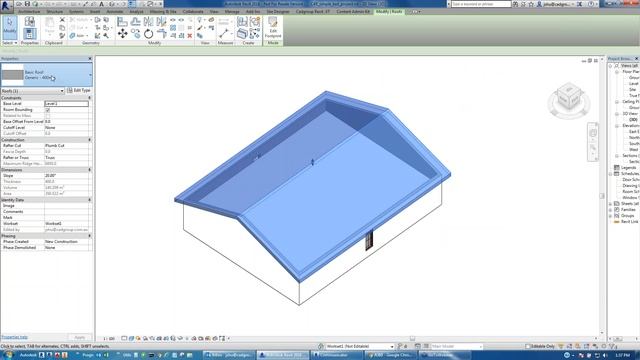Select the Offset tool in the Modify panel
The image size is (640, 360).
136,21
